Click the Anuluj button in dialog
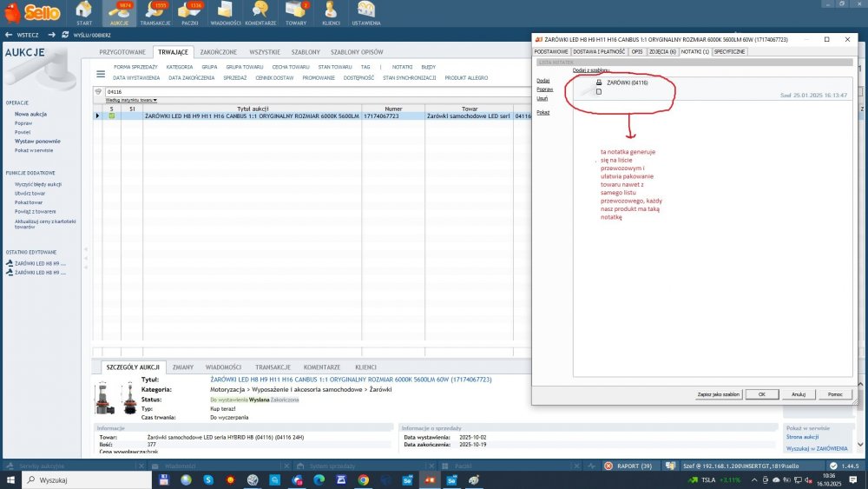Screen dimensions: 868x489 coord(799,394)
